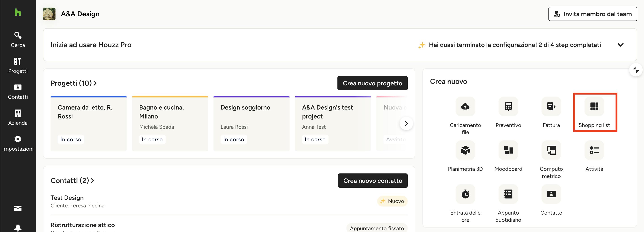Show next projects with carousel arrow
The width and height of the screenshot is (644, 232).
406,123
